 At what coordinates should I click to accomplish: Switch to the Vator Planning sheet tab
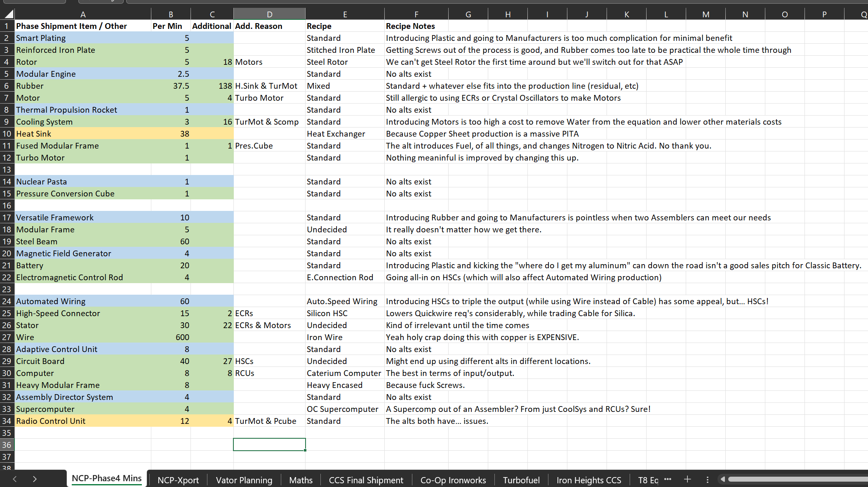[x=244, y=480]
